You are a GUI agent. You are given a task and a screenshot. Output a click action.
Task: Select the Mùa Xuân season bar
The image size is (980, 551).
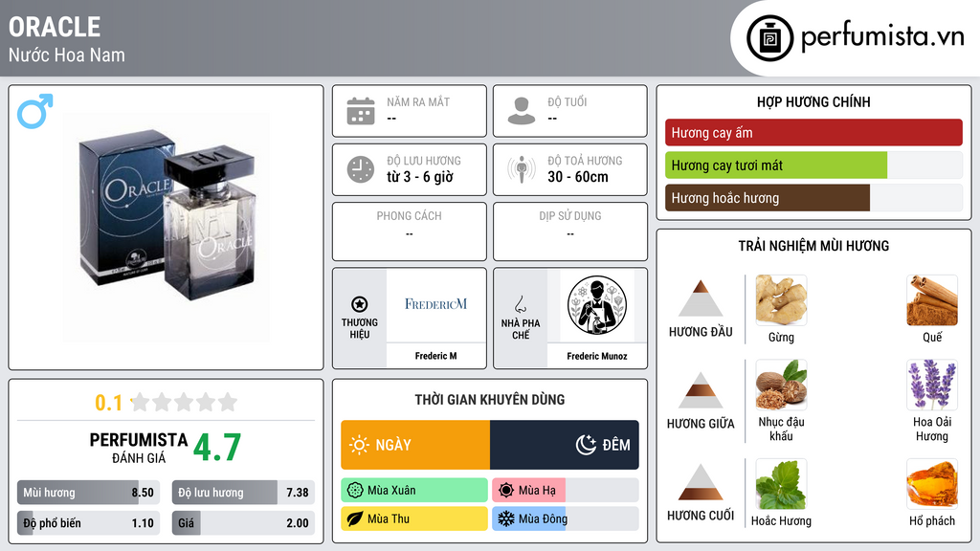(414, 491)
